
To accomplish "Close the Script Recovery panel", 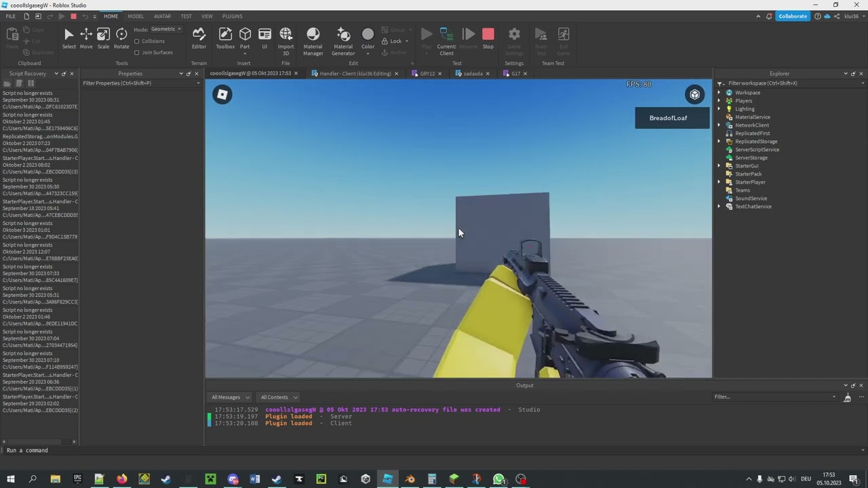I will coord(72,74).
